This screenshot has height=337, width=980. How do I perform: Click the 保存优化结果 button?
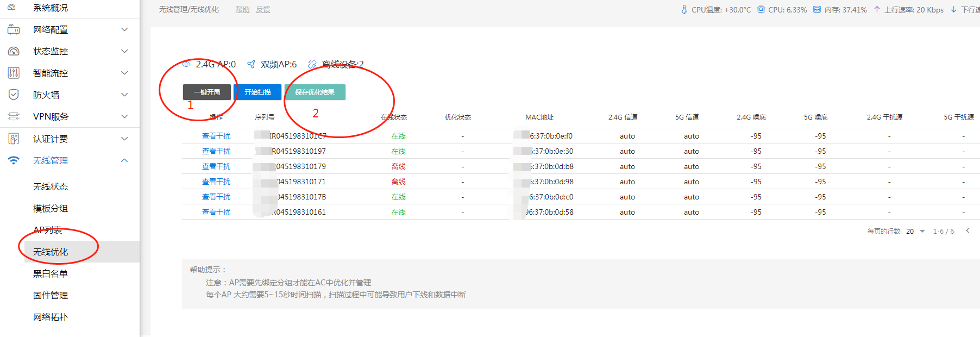[315, 92]
